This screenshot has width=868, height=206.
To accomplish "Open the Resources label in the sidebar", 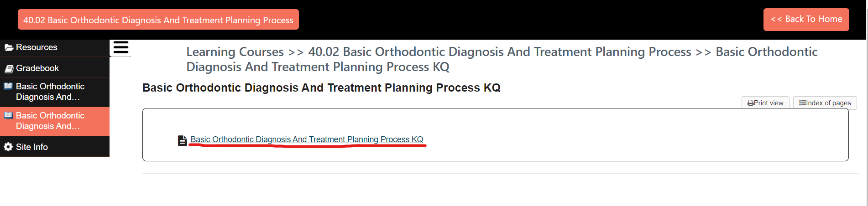I will click(x=37, y=47).
